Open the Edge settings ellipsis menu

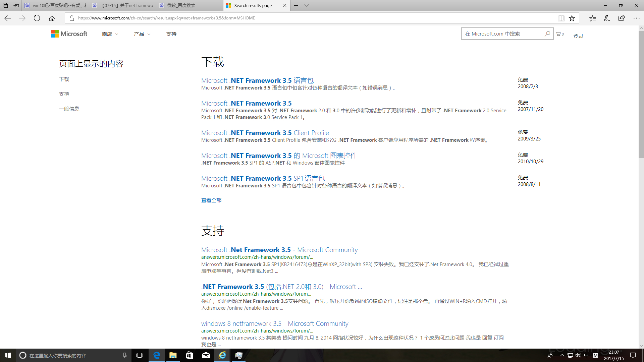tap(636, 18)
